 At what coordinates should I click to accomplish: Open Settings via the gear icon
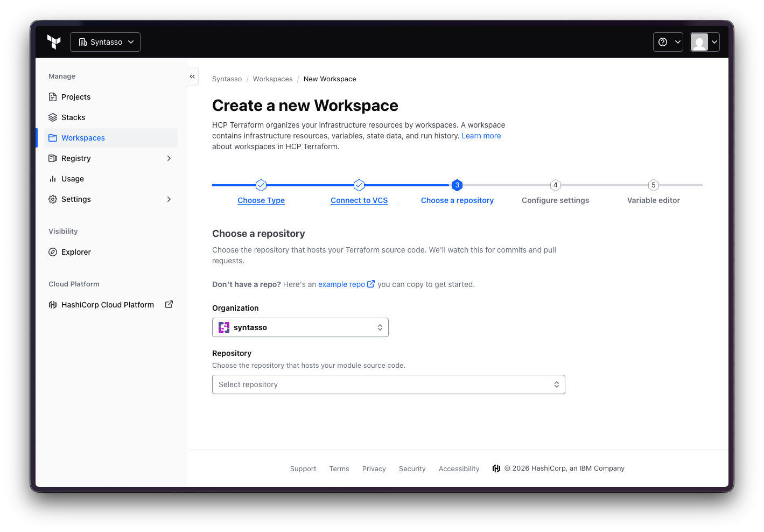(x=53, y=199)
